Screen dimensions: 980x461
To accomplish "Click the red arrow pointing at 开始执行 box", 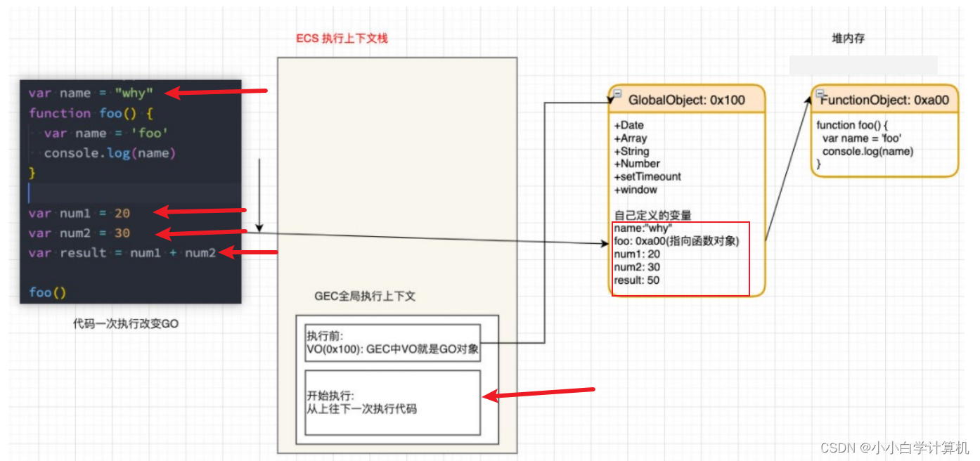I will pos(541,392).
